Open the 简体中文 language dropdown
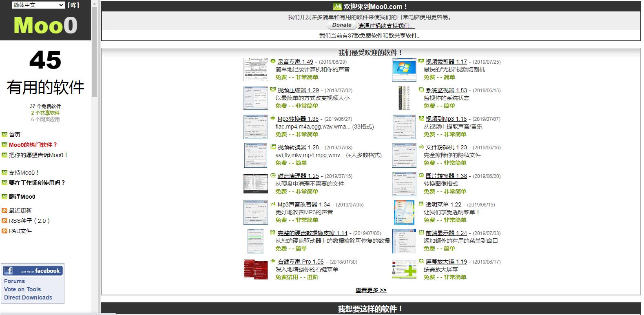644x315 pixels. (x=38, y=5)
